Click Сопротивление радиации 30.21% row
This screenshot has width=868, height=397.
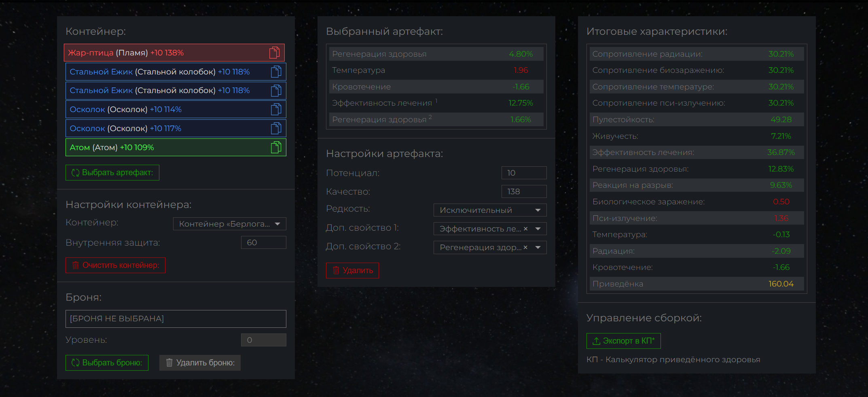(697, 54)
